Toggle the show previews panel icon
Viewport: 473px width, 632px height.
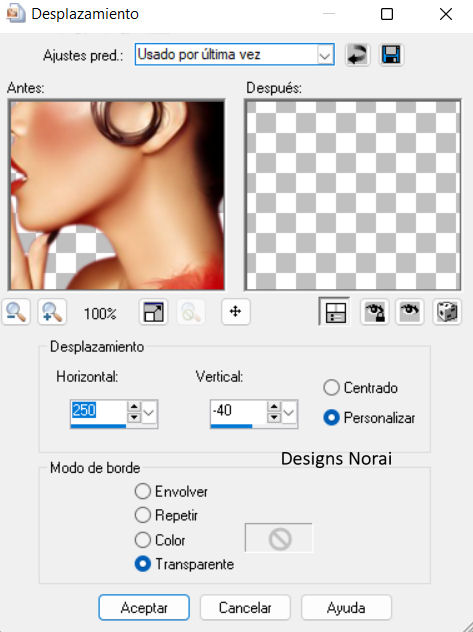[x=334, y=312]
